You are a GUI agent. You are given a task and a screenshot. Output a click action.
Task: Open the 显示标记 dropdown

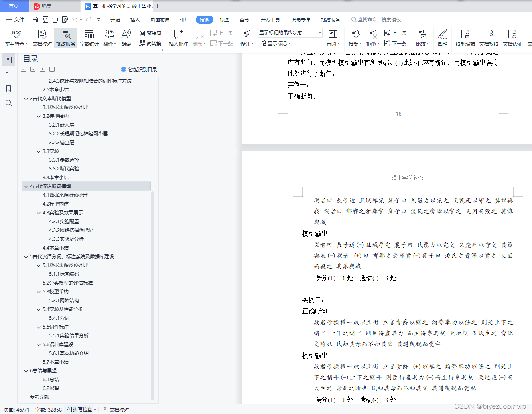point(275,43)
